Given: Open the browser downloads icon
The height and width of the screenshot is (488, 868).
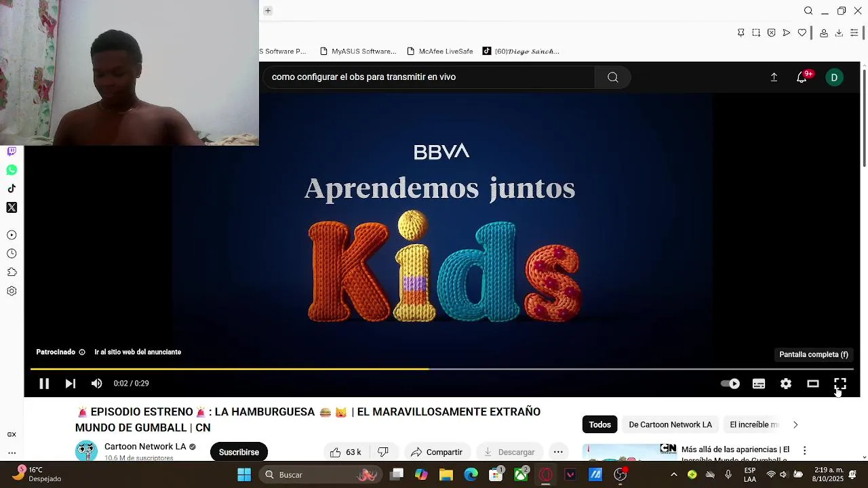Looking at the screenshot, I should (x=839, y=33).
